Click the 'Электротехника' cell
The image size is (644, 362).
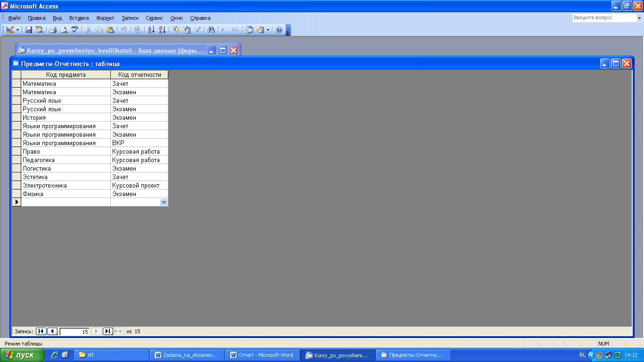click(66, 185)
